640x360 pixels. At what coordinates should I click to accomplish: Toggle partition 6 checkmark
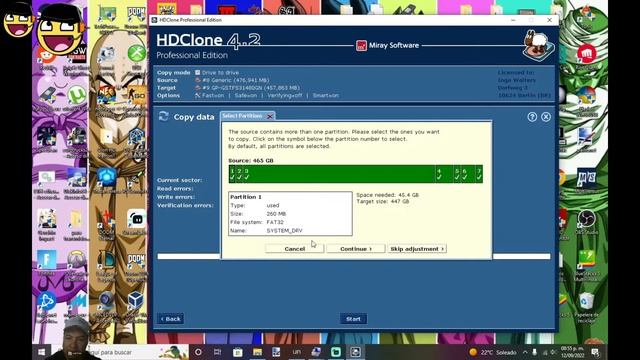click(x=464, y=177)
